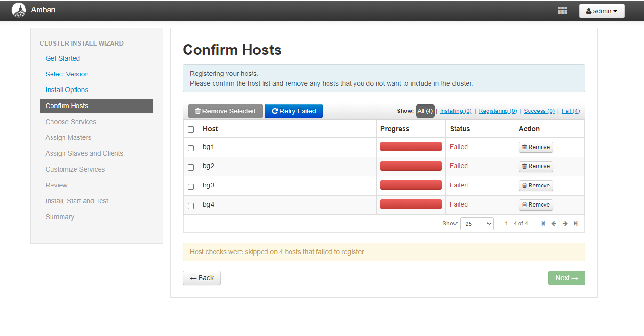This screenshot has width=644, height=336.
Task: Filter hosts by Fail (4)
Action: click(x=570, y=111)
